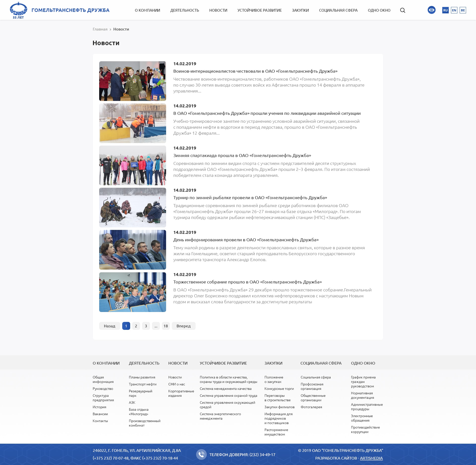
Task: Open the Зимняя спартакиада news headline
Action: 242,155
